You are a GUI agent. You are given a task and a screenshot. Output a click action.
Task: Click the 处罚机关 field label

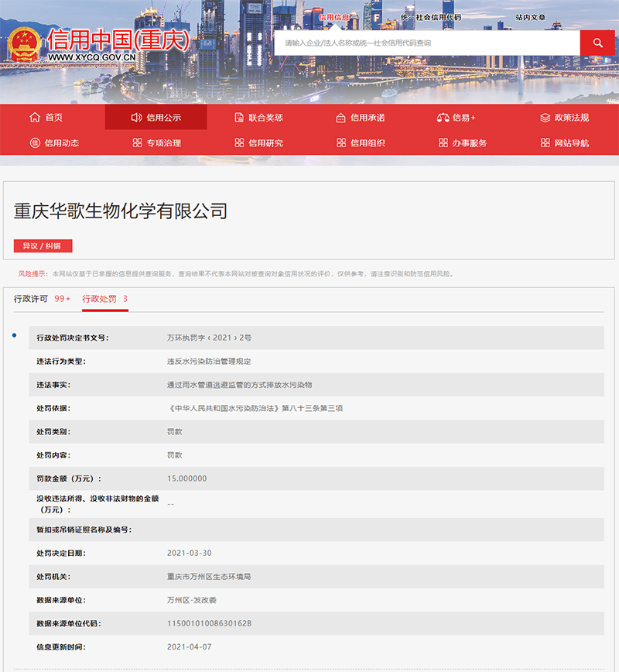pyautogui.click(x=53, y=577)
